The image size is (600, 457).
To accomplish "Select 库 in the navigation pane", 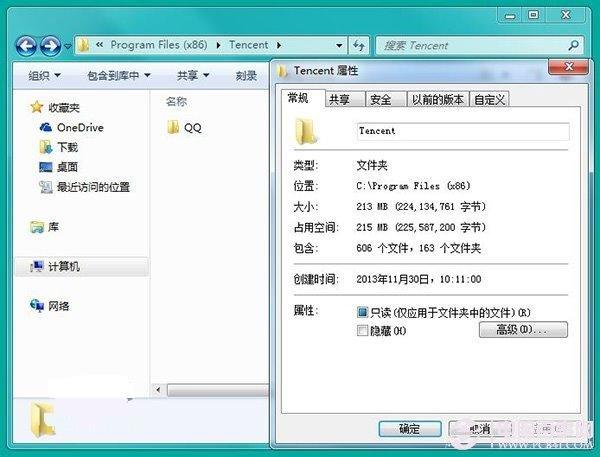I will 53,227.
